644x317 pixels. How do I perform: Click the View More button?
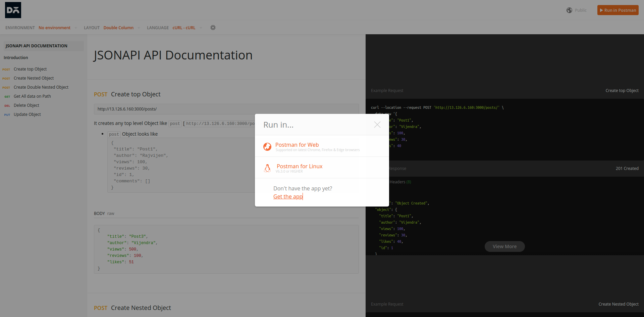coord(505,246)
